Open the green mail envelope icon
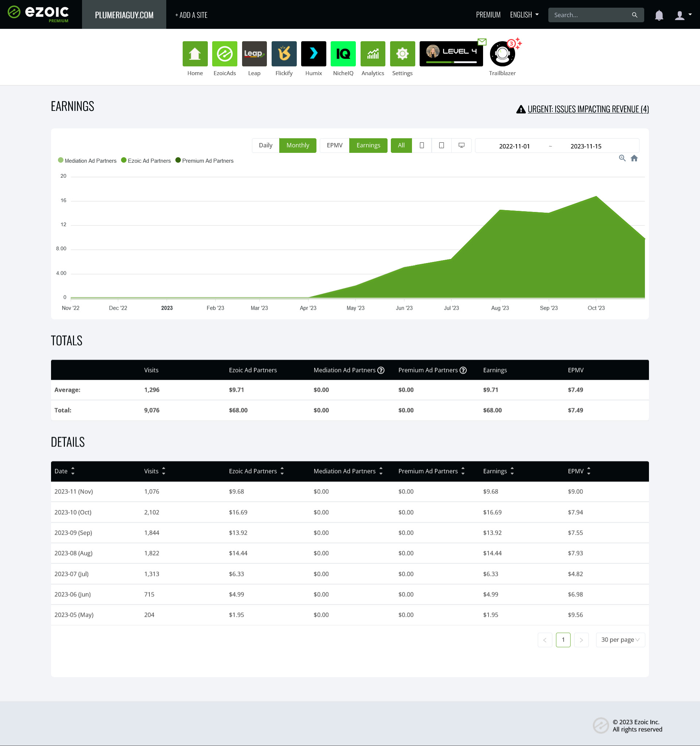The width and height of the screenshot is (700, 746). pyautogui.click(x=482, y=42)
